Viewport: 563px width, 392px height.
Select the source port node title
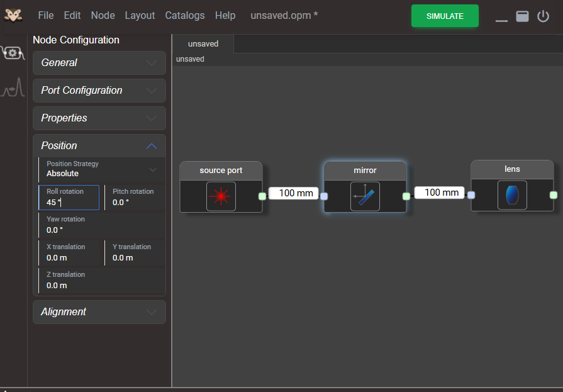tap(221, 171)
